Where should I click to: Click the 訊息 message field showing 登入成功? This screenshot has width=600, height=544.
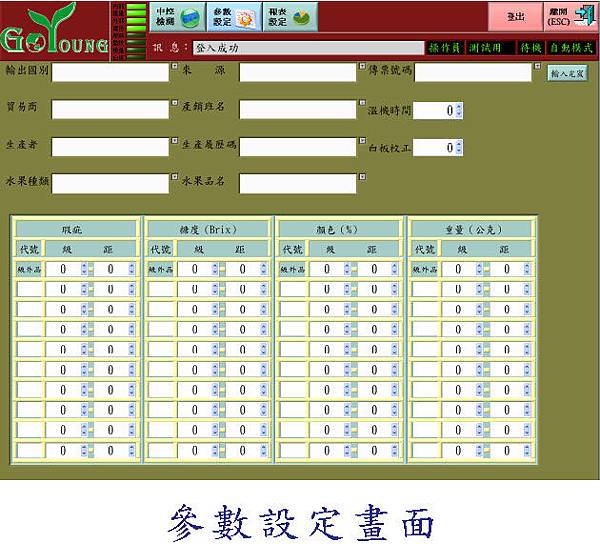tap(308, 48)
